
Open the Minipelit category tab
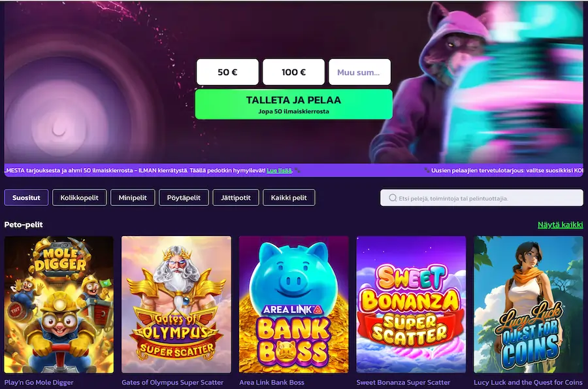[133, 197]
